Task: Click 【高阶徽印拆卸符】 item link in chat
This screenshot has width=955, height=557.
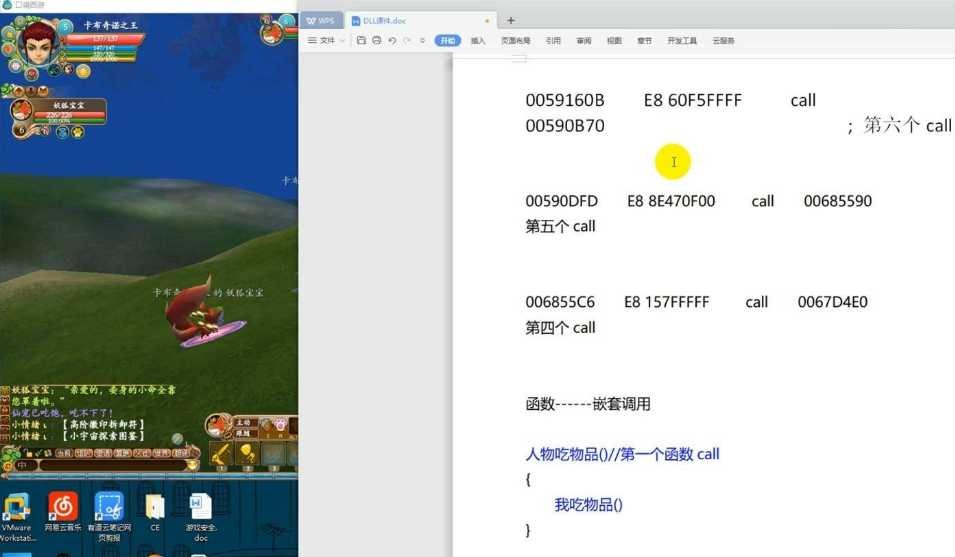Action: click(x=104, y=424)
